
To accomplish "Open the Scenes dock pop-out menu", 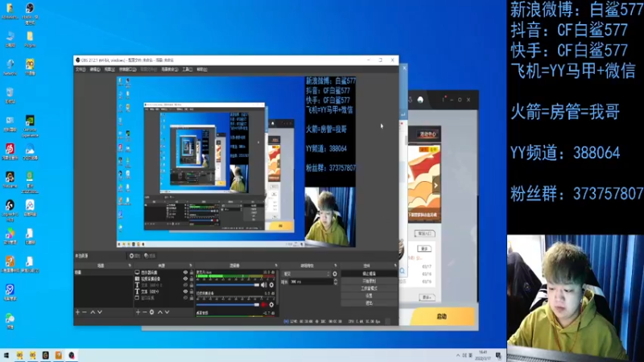I will 130,265.
